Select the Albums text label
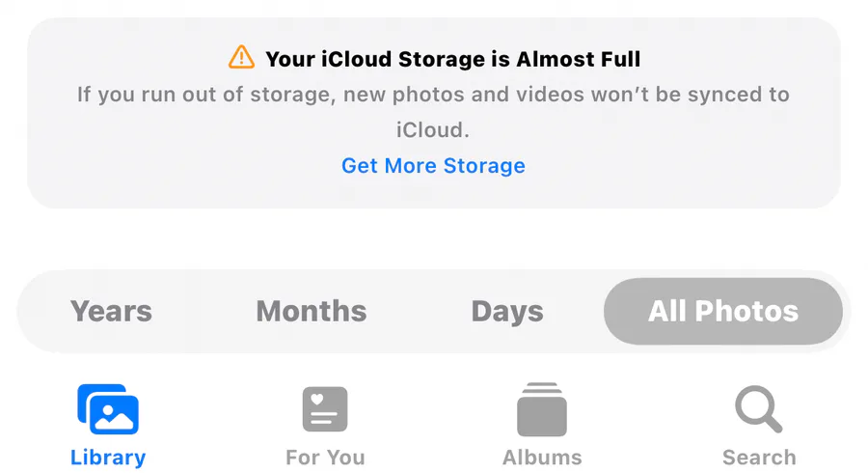 pyautogui.click(x=542, y=458)
